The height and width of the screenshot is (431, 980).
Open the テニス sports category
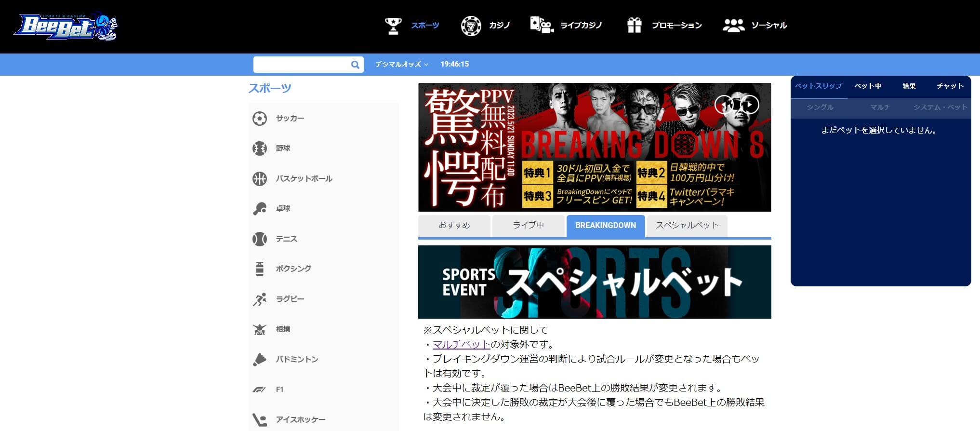(x=286, y=239)
